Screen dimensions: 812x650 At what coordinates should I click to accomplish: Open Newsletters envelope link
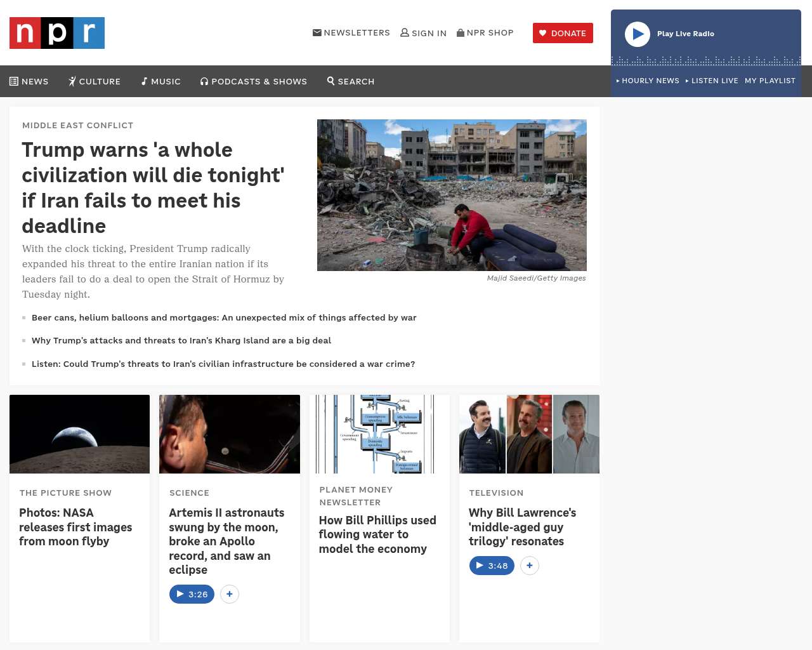[x=351, y=32]
